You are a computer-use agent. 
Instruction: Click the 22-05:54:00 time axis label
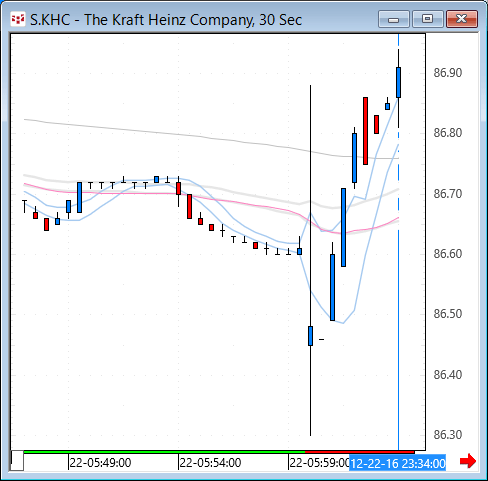tap(210, 463)
